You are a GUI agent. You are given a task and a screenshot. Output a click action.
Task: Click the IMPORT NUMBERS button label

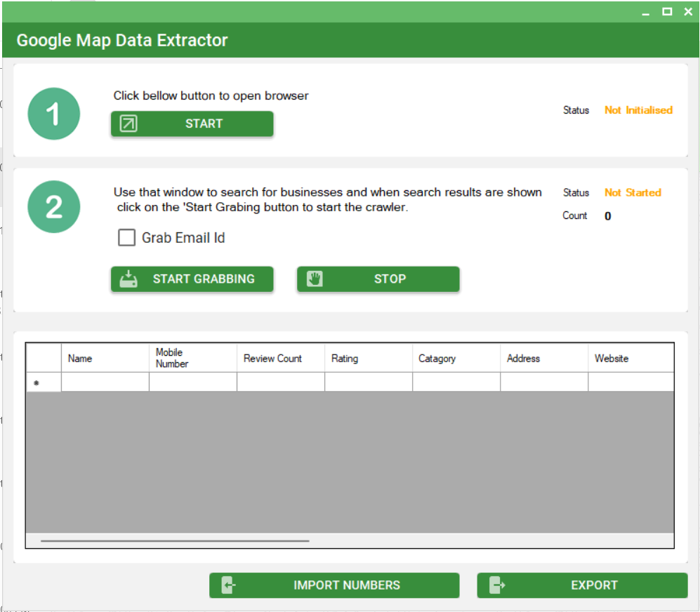(x=347, y=585)
